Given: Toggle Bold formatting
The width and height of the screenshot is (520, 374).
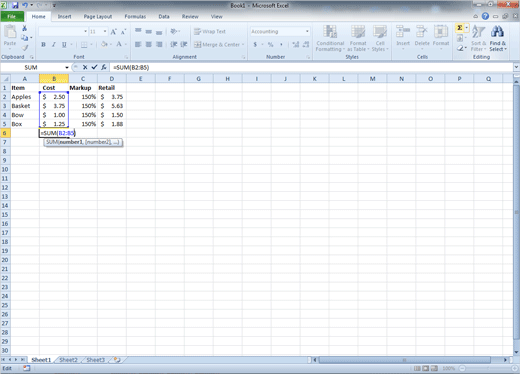Looking at the screenshot, I should pyautogui.click(x=43, y=44).
